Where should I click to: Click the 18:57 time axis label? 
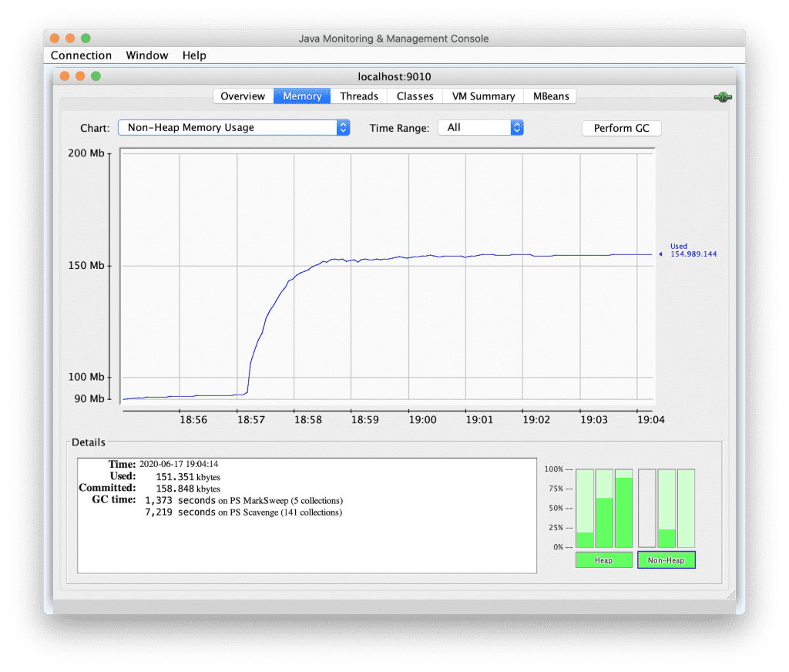pos(251,420)
